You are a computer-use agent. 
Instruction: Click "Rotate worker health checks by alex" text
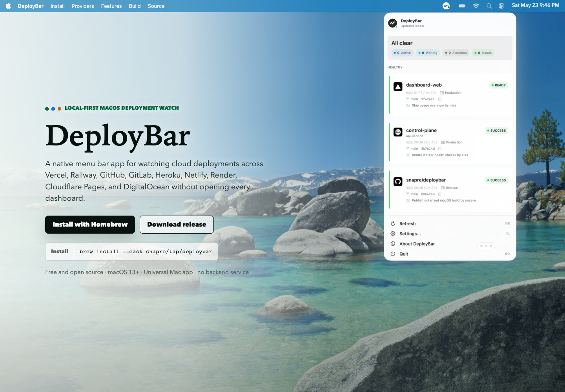tap(440, 155)
